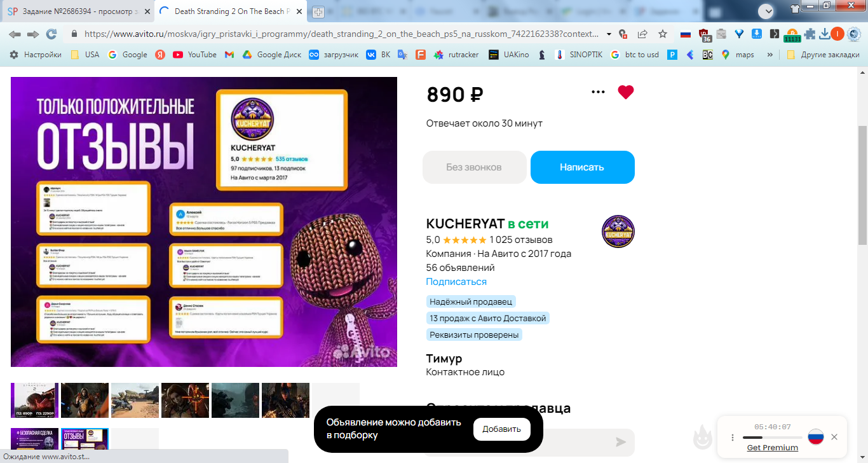868x463 pixels.
Task: Click the red heart favorite icon
Action: 626,92
